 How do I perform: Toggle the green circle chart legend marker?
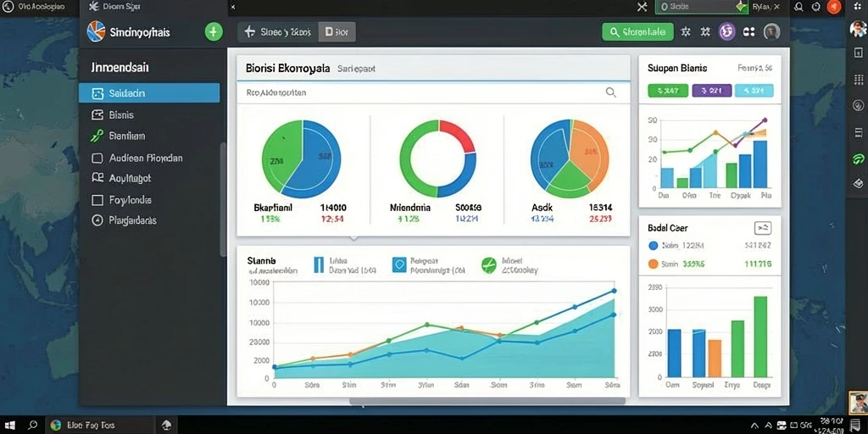click(x=489, y=265)
